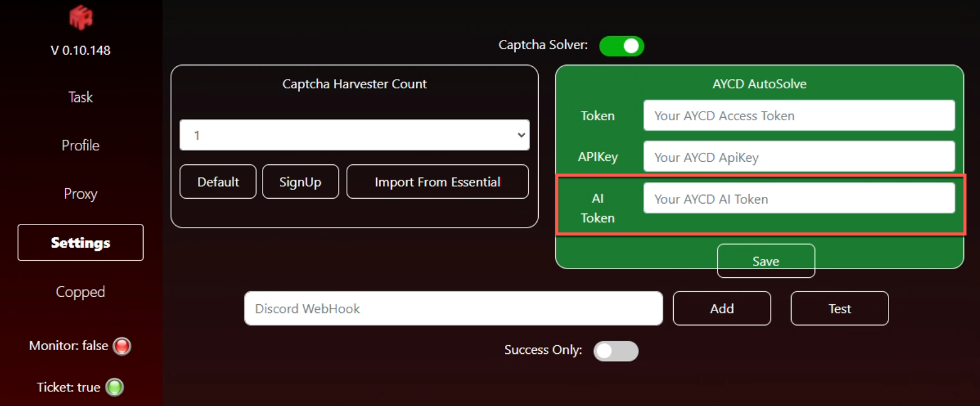Click Import From Essential button
The image size is (980, 406).
(437, 182)
